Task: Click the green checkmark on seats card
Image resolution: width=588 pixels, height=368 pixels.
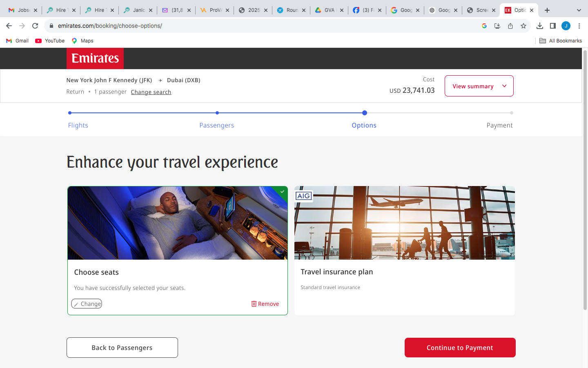Action: [282, 191]
